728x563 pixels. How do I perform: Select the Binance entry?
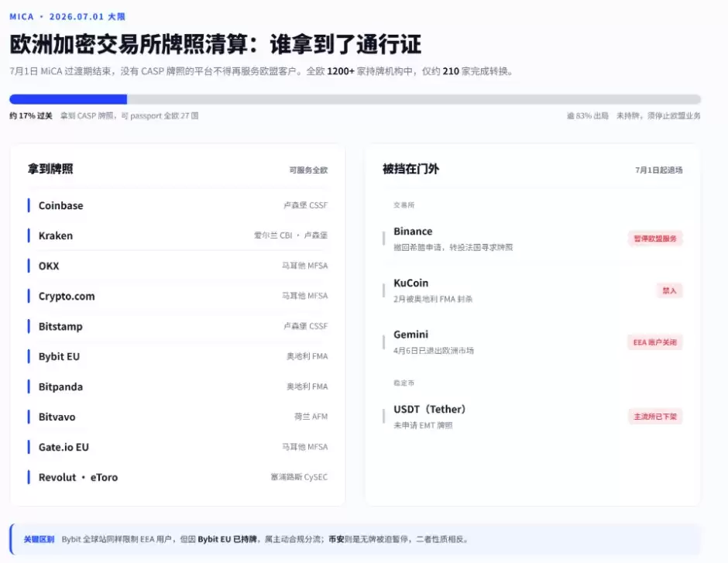[533, 239]
